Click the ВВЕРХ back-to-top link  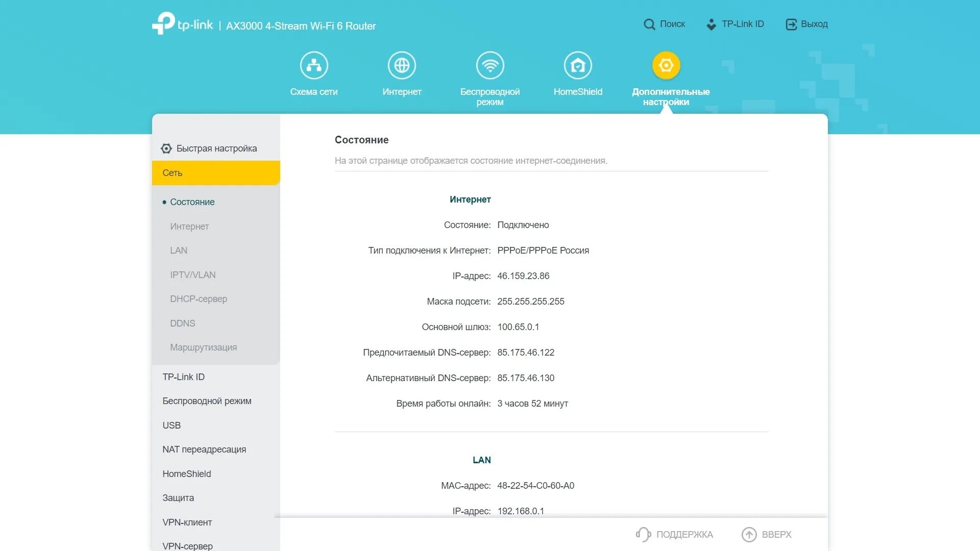pyautogui.click(x=776, y=534)
